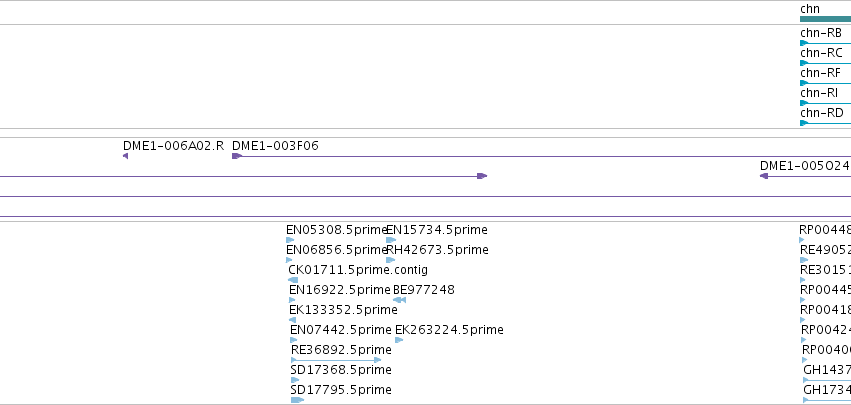Select the EK263224.5prime EST arrow
Viewport: 851px width, 405px height.
pyautogui.click(x=399, y=340)
